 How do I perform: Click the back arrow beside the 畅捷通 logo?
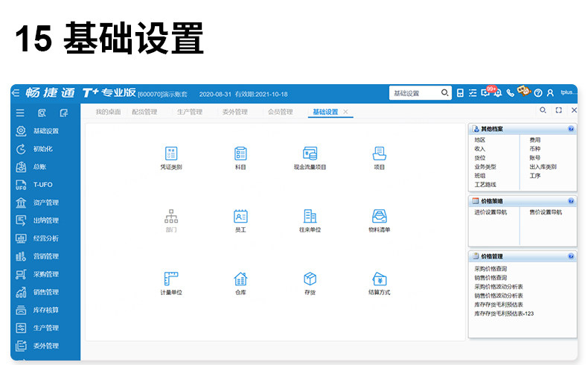(16, 92)
